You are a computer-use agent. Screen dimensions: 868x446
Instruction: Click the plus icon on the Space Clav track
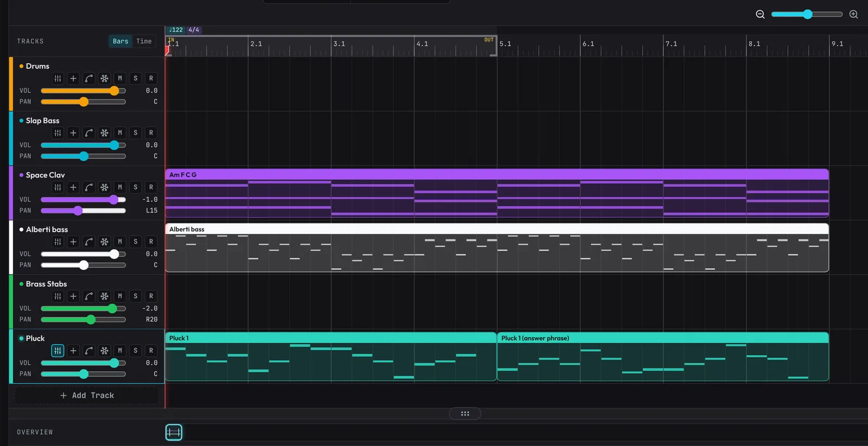73,187
